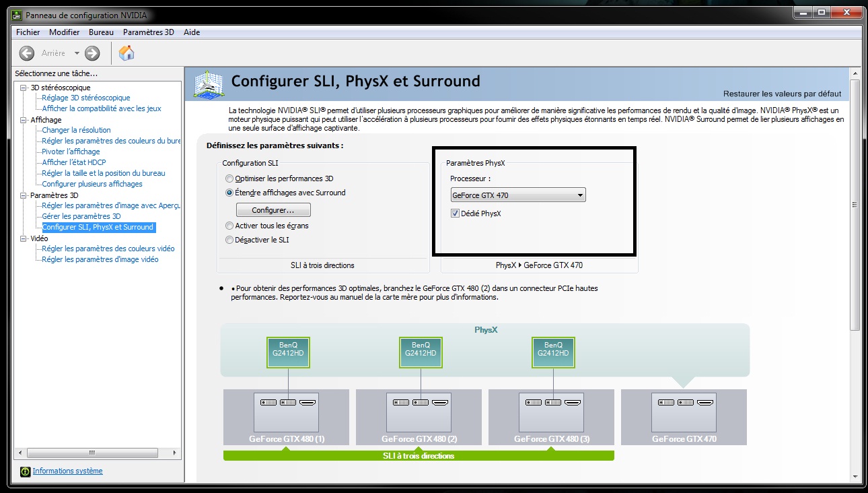868x493 pixels.
Task: Click the green SLI à trois directions bar
Action: point(419,456)
